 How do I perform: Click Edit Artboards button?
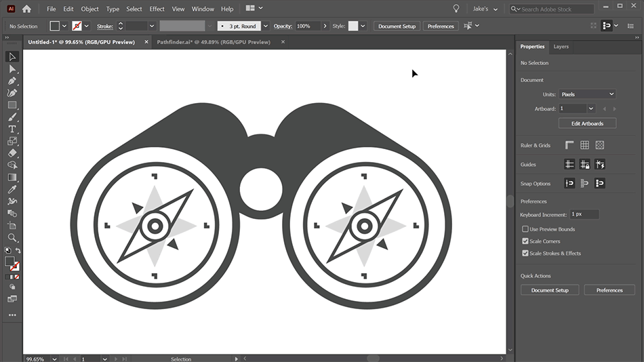(x=587, y=123)
